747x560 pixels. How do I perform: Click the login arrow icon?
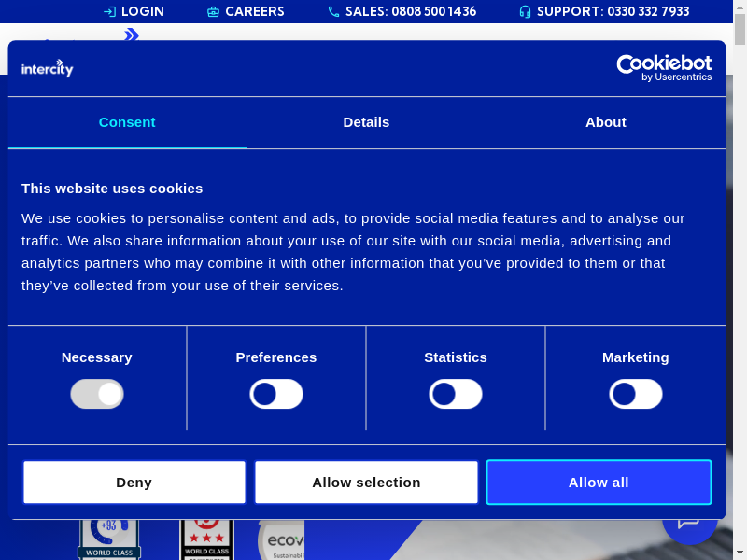[x=109, y=12]
